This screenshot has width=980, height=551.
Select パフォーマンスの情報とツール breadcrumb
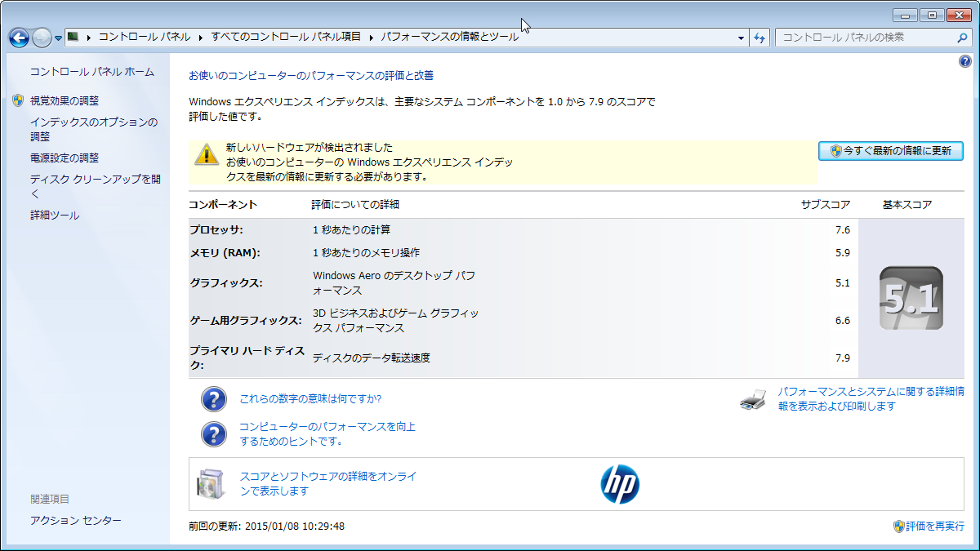[x=449, y=37]
